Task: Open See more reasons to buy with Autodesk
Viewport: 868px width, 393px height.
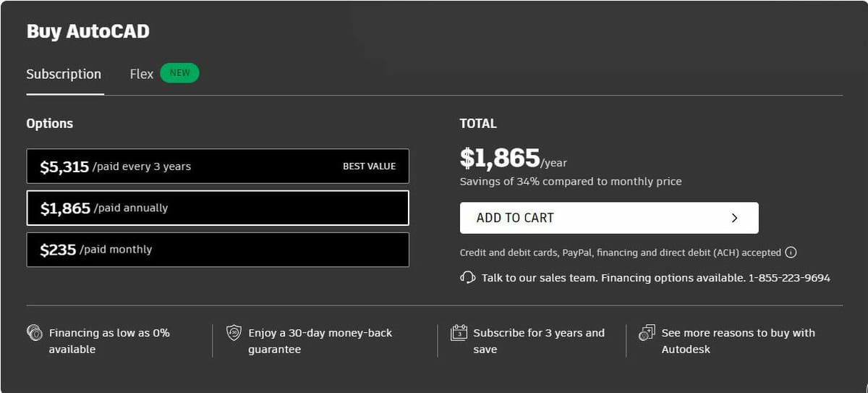Action: point(739,341)
